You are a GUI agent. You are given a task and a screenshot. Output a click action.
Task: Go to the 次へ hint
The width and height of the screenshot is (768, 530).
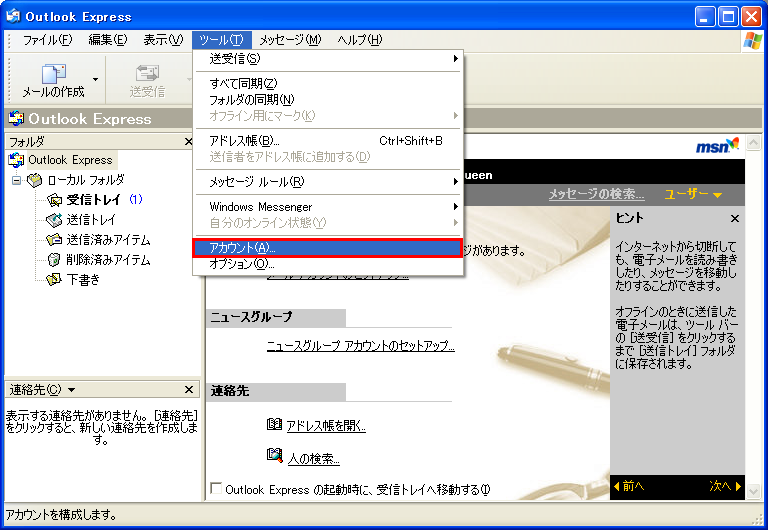tap(725, 486)
